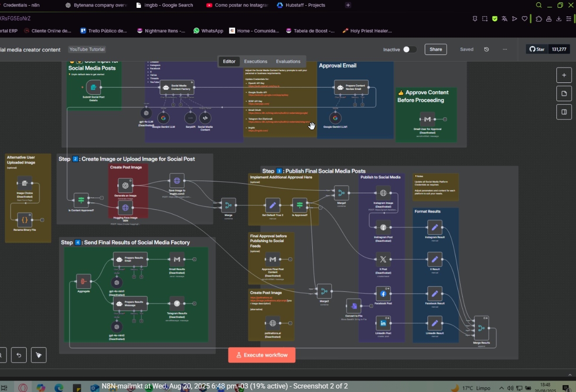Screen dimensions: 576x392
Task: Select the LinkedIn Post node
Action: (383, 323)
